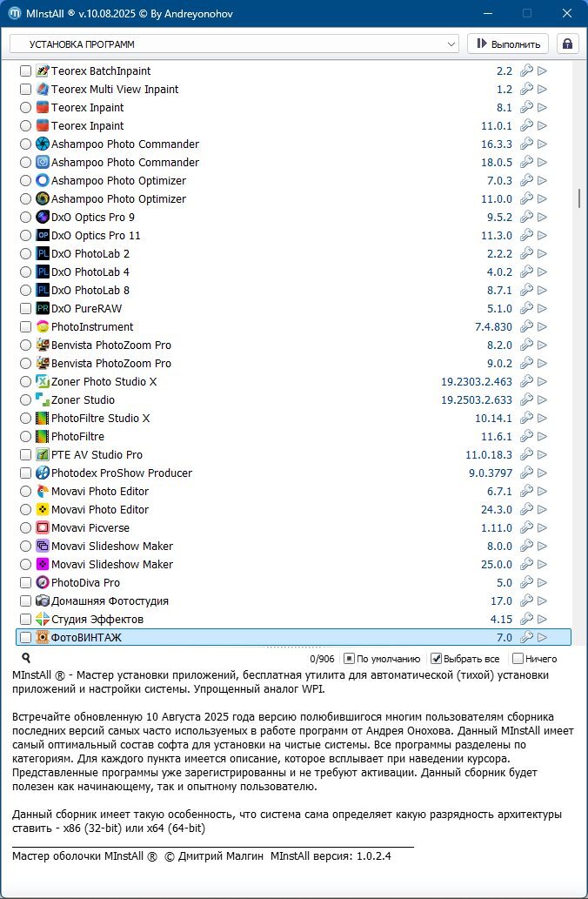Click the play arrow for Photodex ProShow Producer
588x899 pixels.
pyautogui.click(x=542, y=473)
